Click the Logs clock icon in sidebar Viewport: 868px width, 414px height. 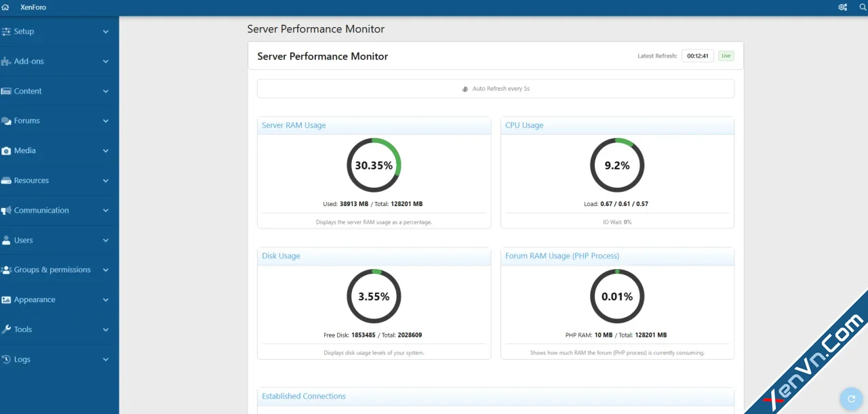(6, 359)
